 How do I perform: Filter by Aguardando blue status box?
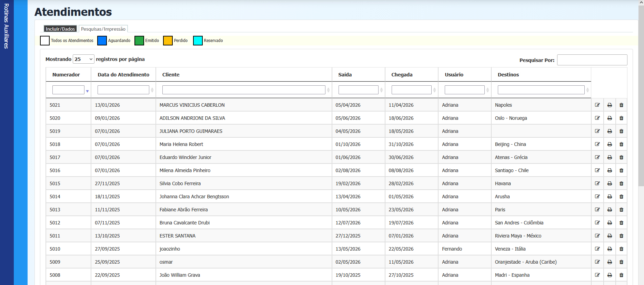tap(102, 41)
